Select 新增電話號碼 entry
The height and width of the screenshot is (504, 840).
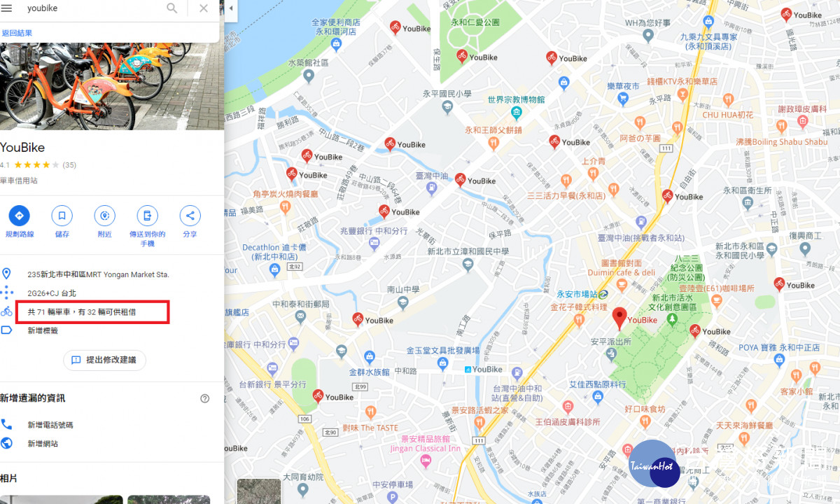50,425
